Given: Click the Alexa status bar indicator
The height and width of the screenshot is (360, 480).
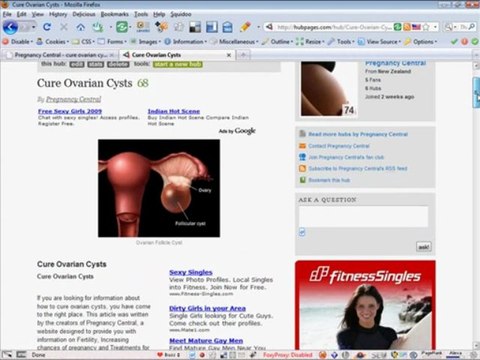Looking at the screenshot, I should coord(455,354).
